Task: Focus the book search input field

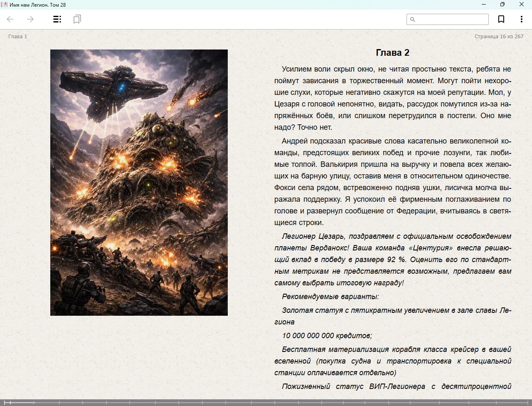Action: coord(451,20)
